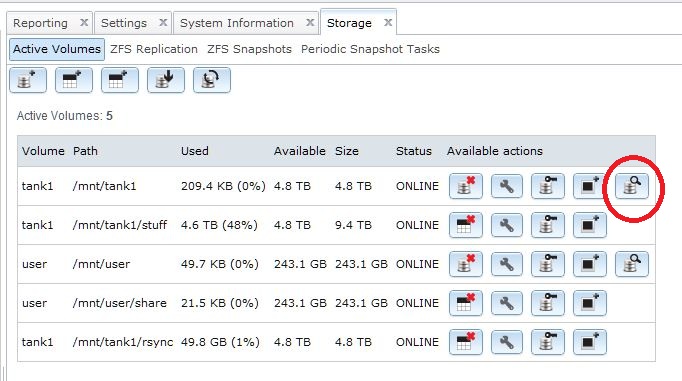Click the Import Volume toolbar icon

click(x=166, y=80)
